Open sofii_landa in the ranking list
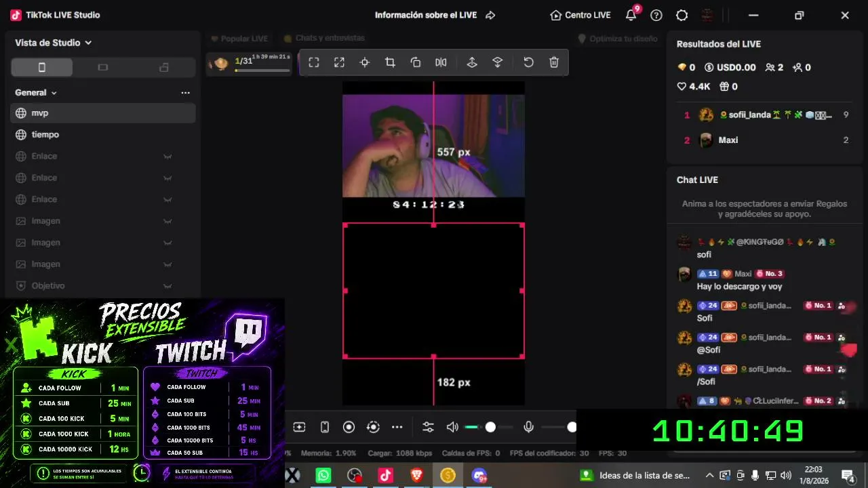 click(765, 115)
